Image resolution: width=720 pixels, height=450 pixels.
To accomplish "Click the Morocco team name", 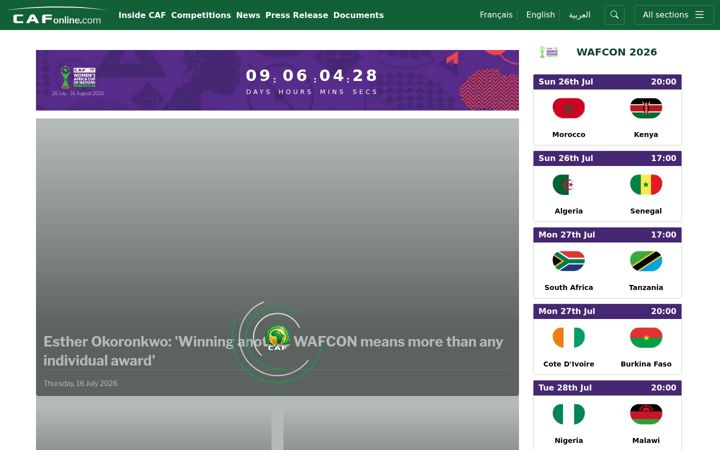I will pyautogui.click(x=568, y=135).
